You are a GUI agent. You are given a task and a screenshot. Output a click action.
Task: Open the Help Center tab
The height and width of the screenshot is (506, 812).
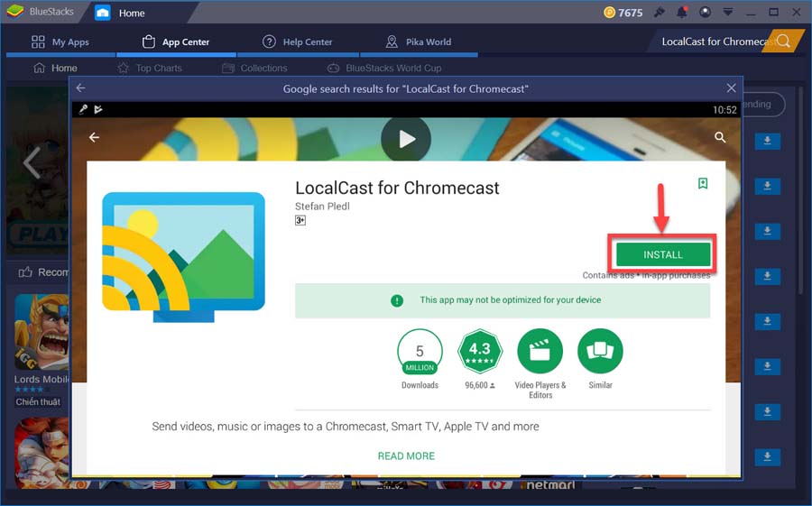297,42
